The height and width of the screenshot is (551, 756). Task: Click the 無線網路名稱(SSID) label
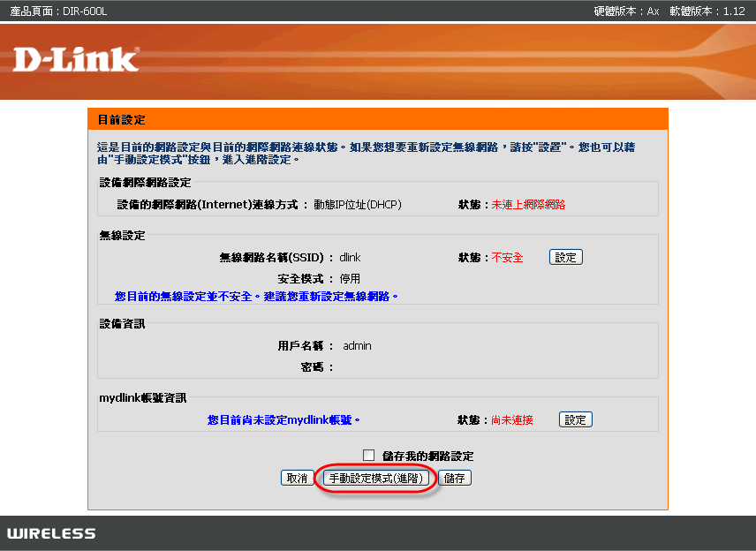[276, 258]
